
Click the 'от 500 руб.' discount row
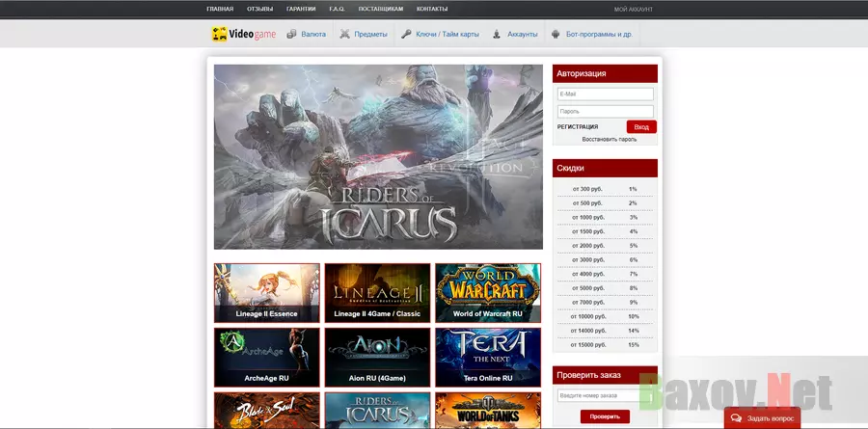[x=605, y=203]
